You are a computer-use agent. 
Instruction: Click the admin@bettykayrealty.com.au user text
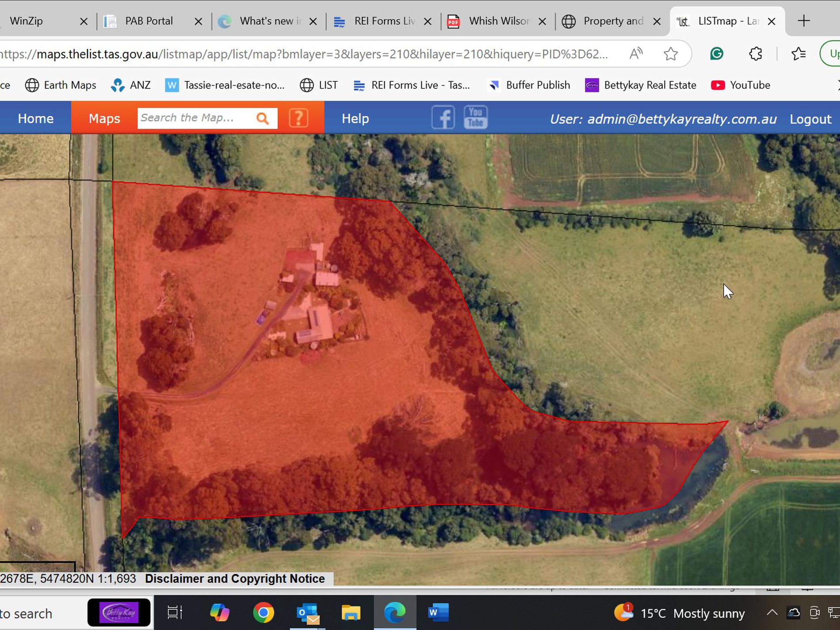[682, 119]
